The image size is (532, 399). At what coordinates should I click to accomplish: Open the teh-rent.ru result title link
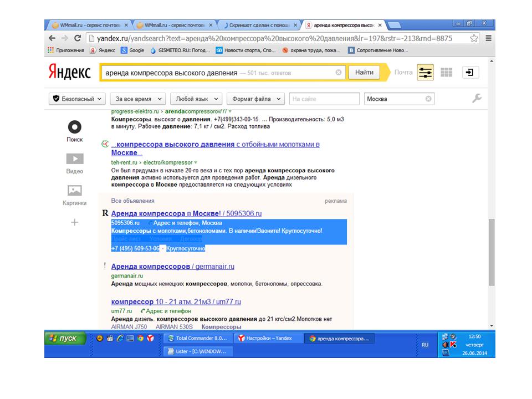pyautogui.click(x=216, y=149)
